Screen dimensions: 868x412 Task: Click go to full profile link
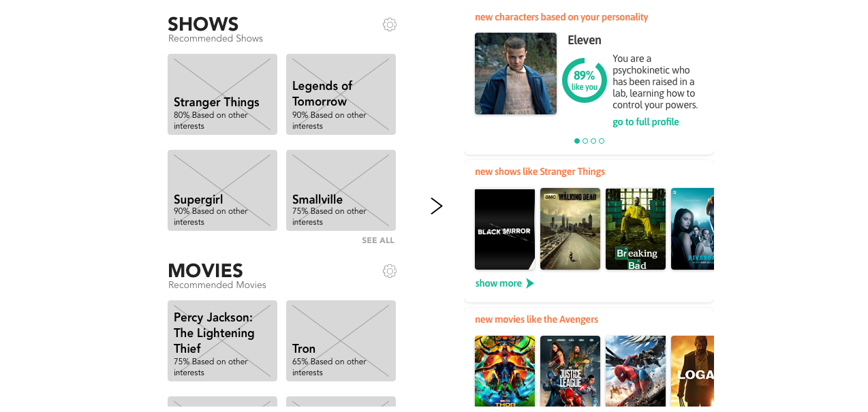tap(646, 122)
